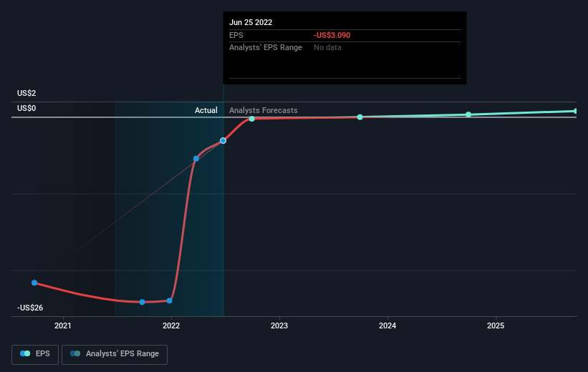Click the US$2 y-axis label
The image size is (588, 372).
pos(26,93)
